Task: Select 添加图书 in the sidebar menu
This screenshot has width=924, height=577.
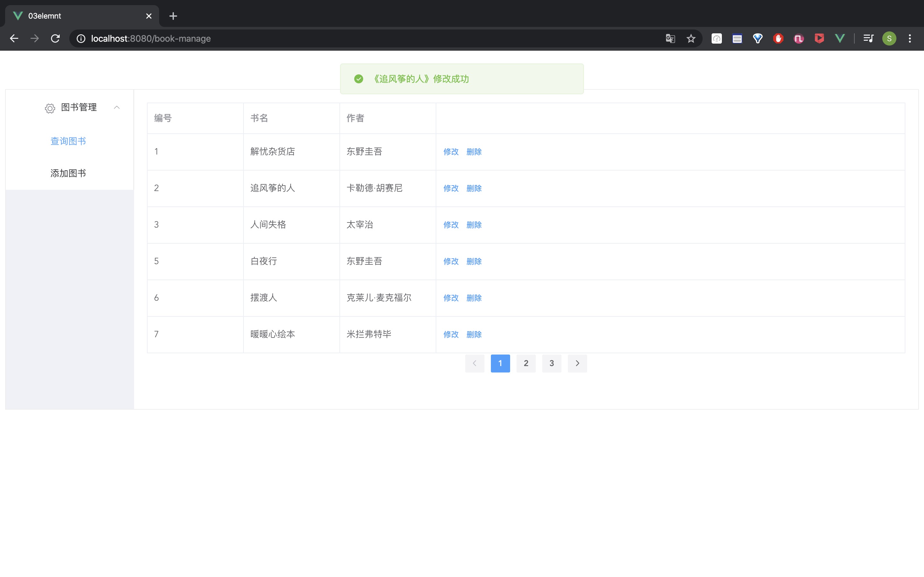Action: click(68, 173)
